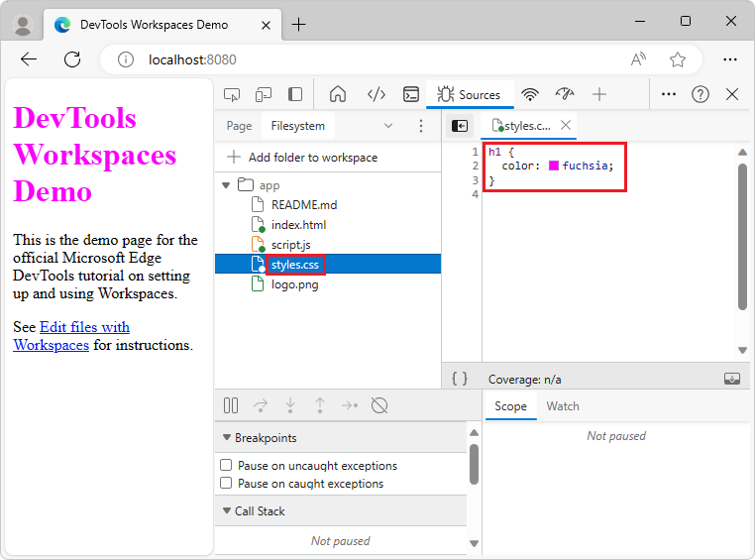Click the Edit files with Workspaces link

pyautogui.click(x=71, y=336)
